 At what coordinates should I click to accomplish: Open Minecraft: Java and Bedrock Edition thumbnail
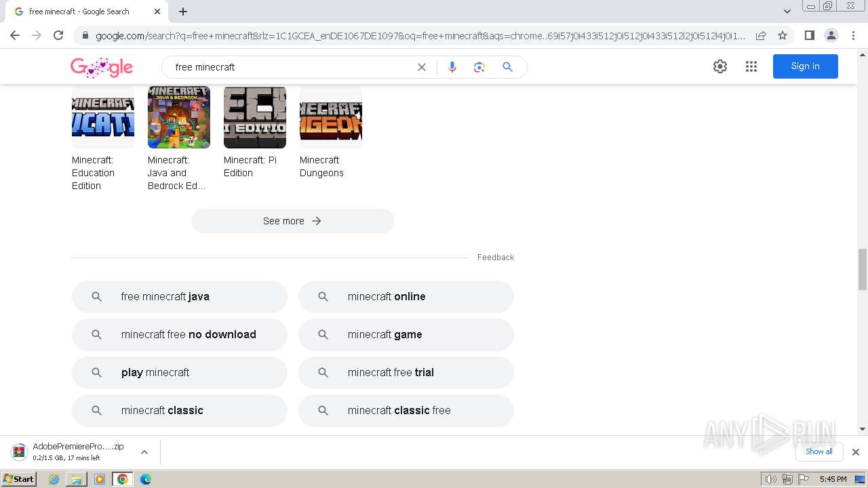(x=179, y=117)
